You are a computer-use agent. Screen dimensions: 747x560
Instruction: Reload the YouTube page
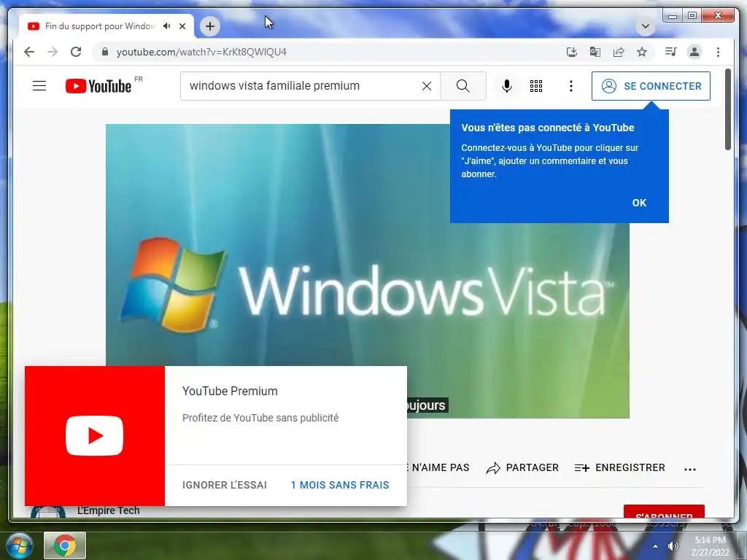[76, 52]
